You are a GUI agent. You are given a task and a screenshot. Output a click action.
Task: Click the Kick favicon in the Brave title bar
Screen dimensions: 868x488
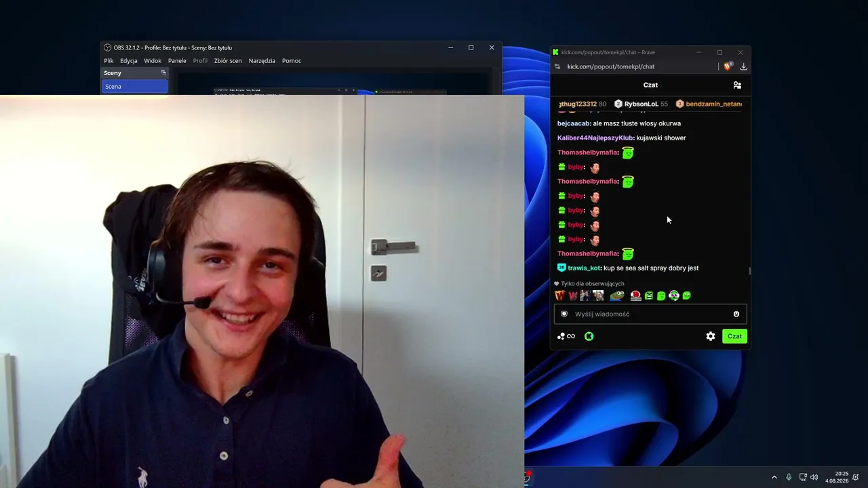(555, 52)
